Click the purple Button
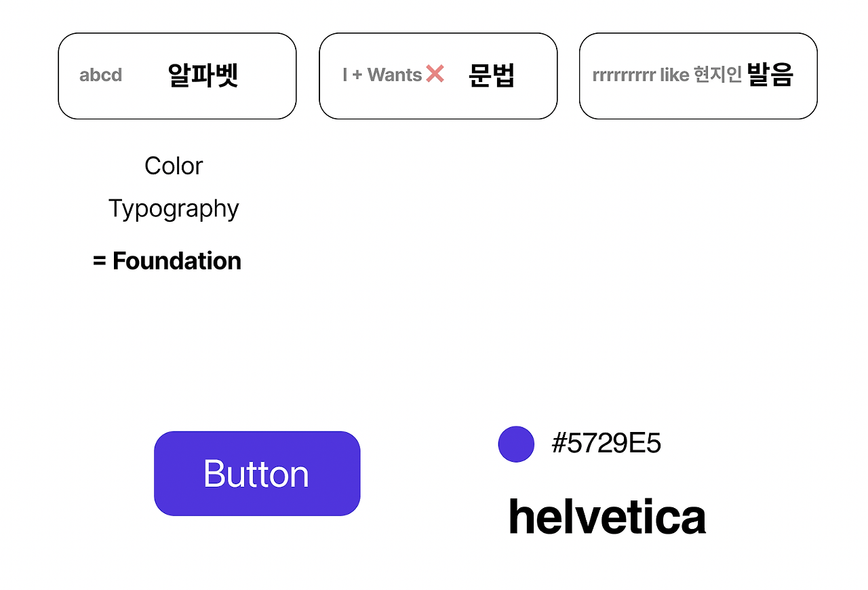 click(257, 473)
